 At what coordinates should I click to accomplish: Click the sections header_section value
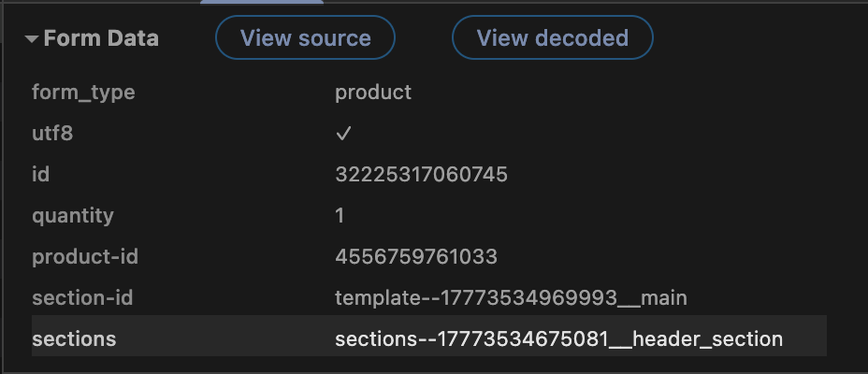tap(558, 338)
